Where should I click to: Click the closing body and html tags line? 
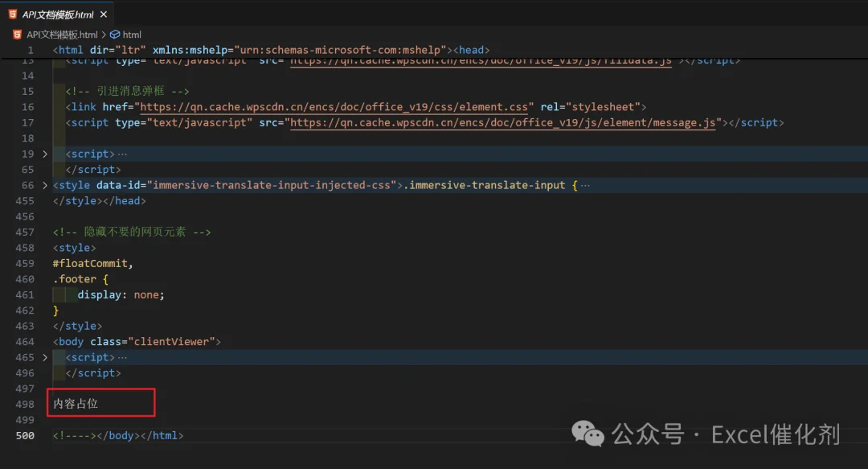point(118,436)
